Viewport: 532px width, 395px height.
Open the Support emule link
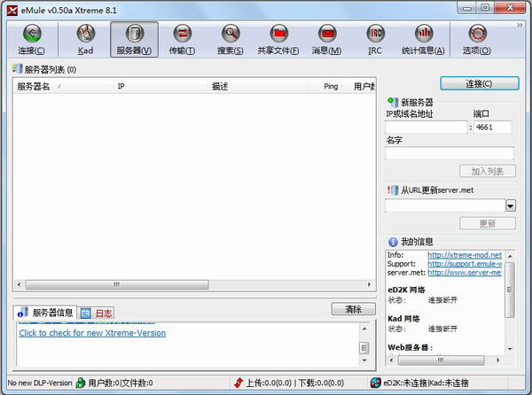[465, 264]
